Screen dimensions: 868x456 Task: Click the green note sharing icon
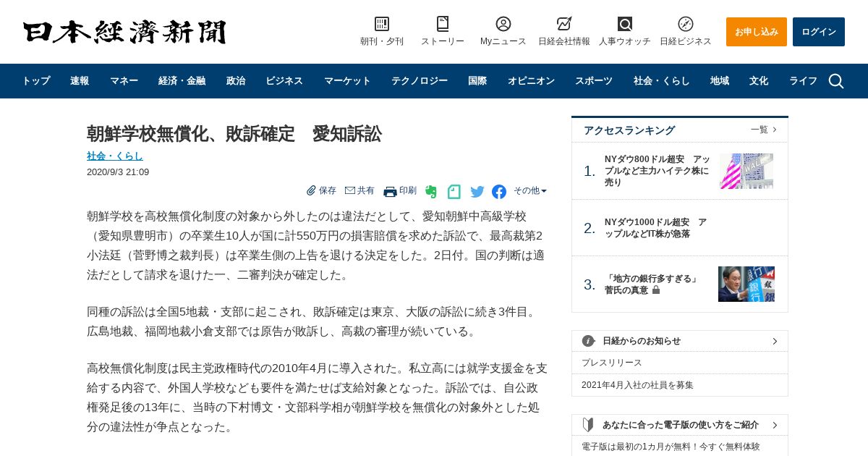coord(454,192)
